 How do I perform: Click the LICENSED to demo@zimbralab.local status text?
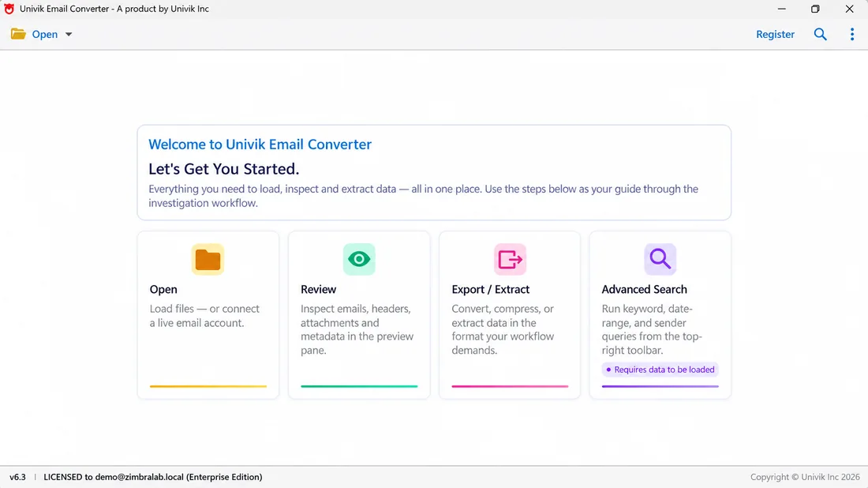tap(153, 477)
